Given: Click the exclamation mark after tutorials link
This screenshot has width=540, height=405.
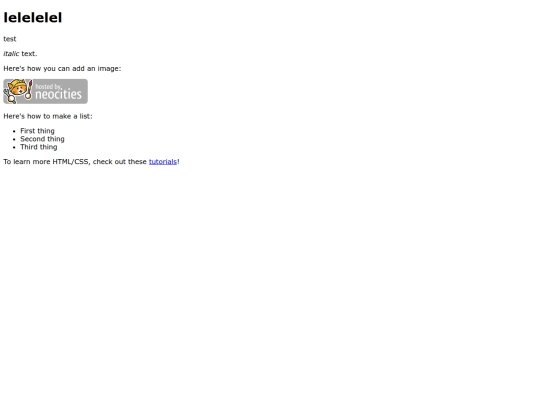Looking at the screenshot, I should coord(178,162).
